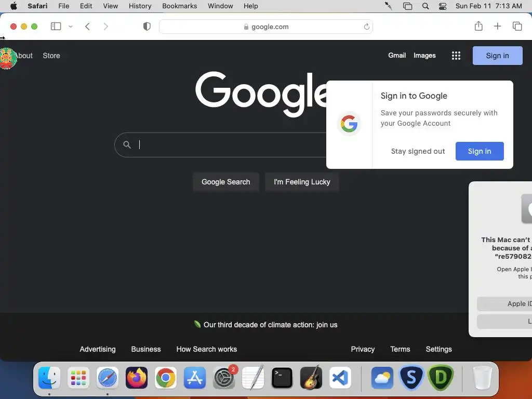The image size is (532, 399).
Task: Click Sign in within the Google popup
Action: pyautogui.click(x=480, y=151)
